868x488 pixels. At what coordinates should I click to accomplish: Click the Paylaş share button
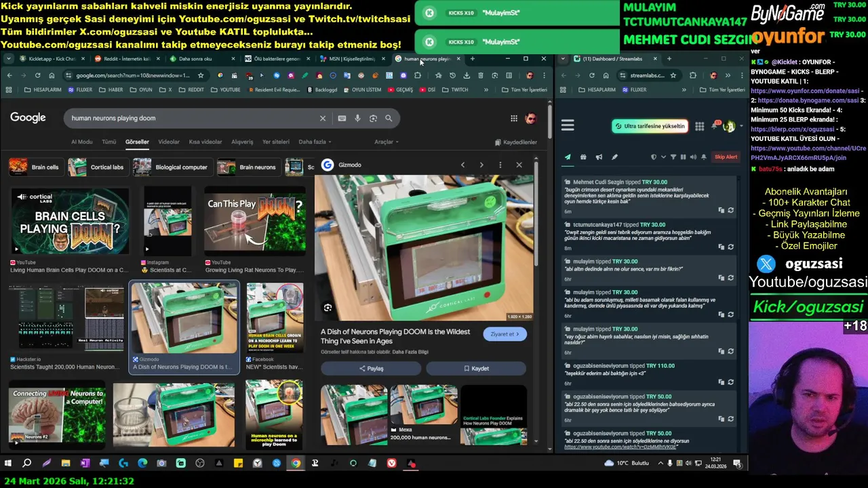371,368
